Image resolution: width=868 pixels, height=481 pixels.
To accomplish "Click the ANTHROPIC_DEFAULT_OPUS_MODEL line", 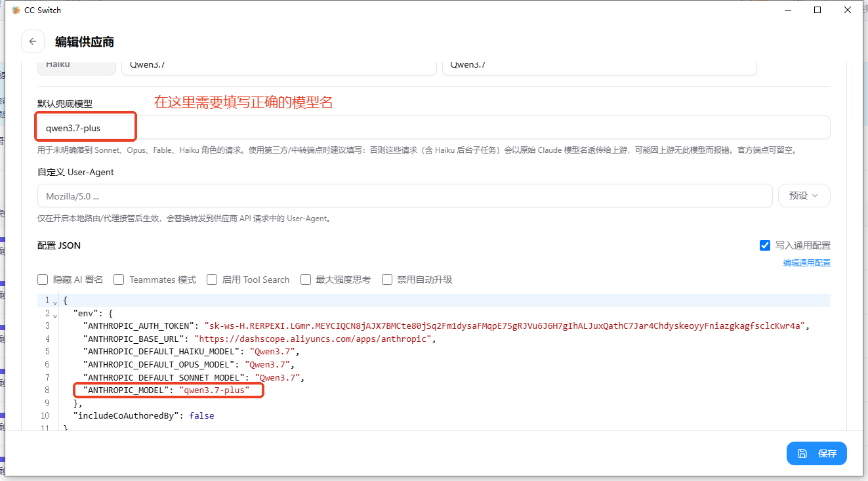I will 188,364.
